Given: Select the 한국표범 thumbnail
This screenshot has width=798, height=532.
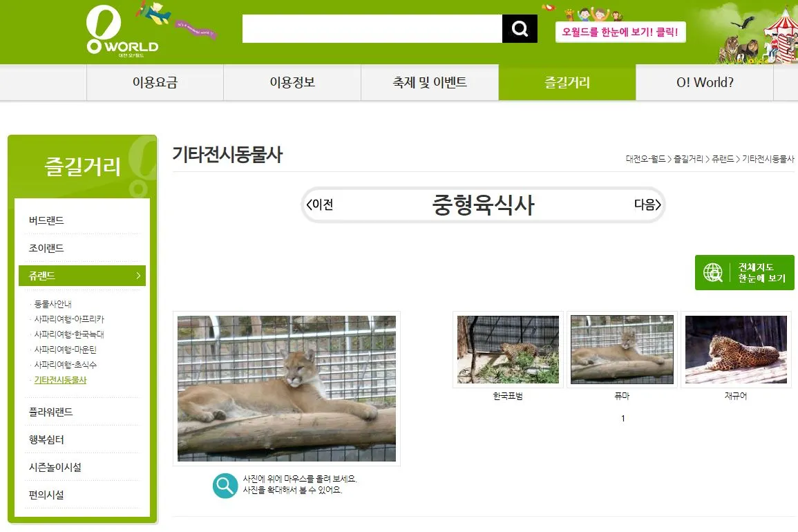Looking at the screenshot, I should [x=508, y=349].
